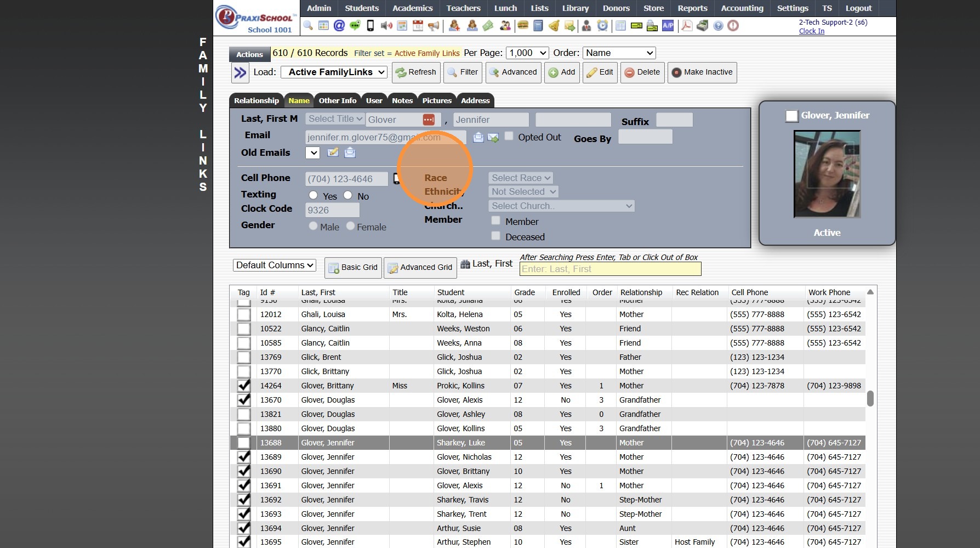Viewport: 980px width, 548px height.
Task: Click the grid's vertical scrollbar handle
Action: [x=870, y=398]
